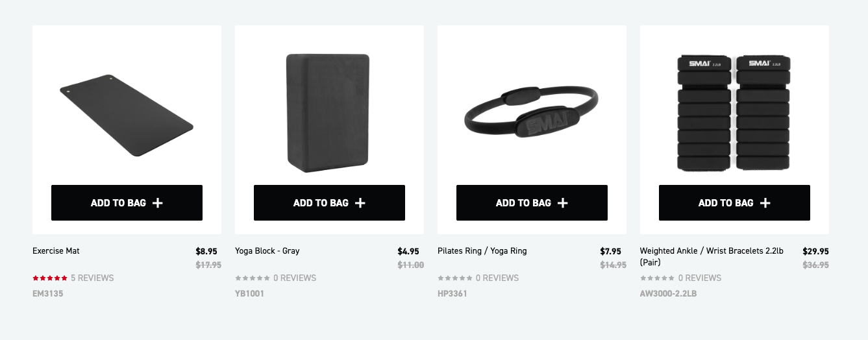The width and height of the screenshot is (868, 340).
Task: Click the plus icon on Exercise Mat button
Action: (158, 203)
